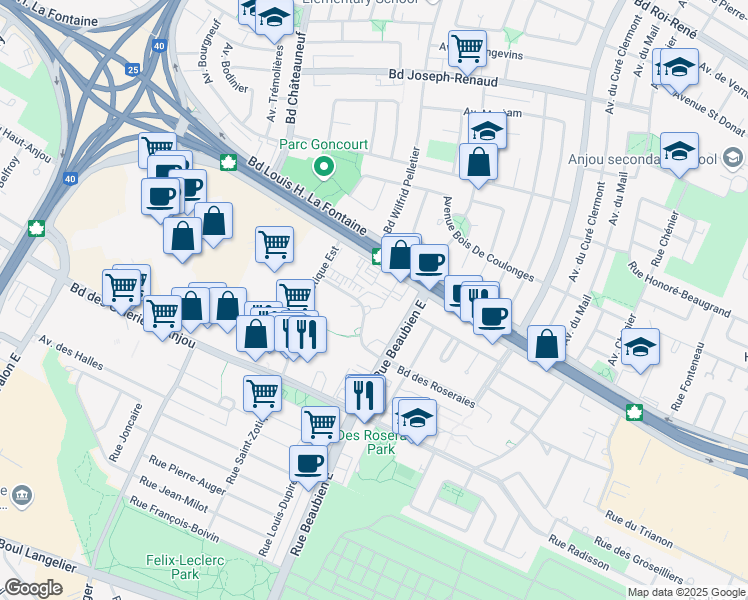Viewport: 748px width, 600px height.
Task: Click the Rue Chénier label
Action: 665,239
